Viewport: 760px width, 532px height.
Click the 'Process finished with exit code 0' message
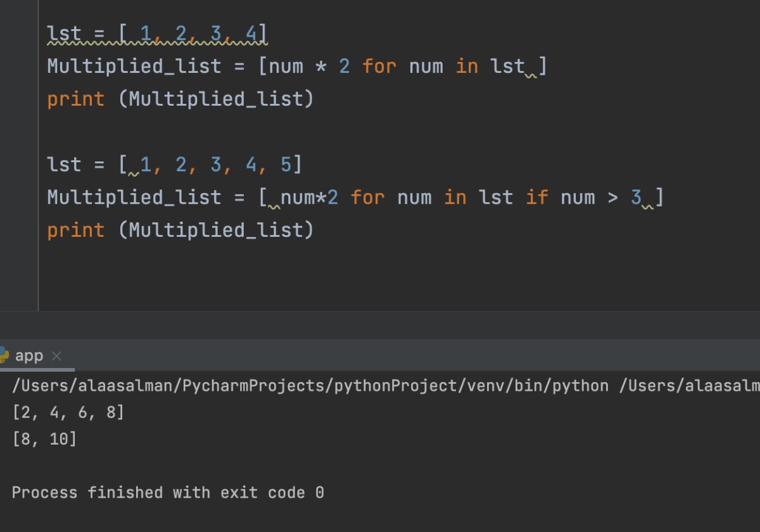[168, 492]
